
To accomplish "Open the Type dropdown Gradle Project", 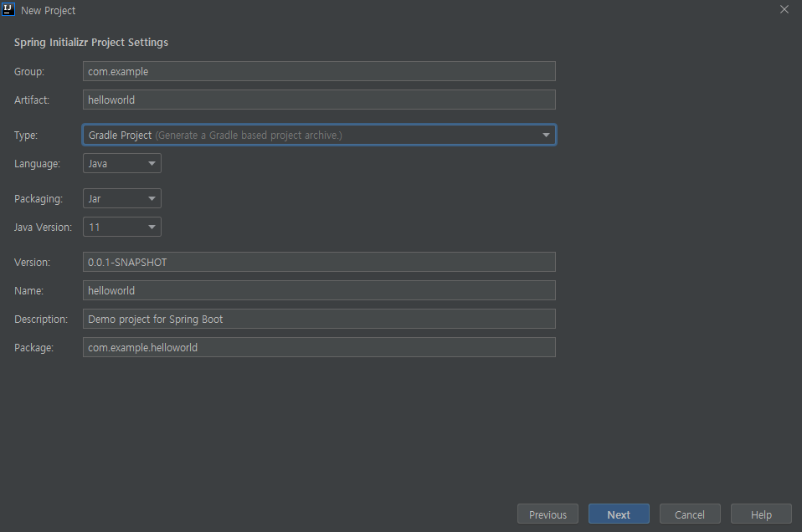I will pyautogui.click(x=319, y=135).
